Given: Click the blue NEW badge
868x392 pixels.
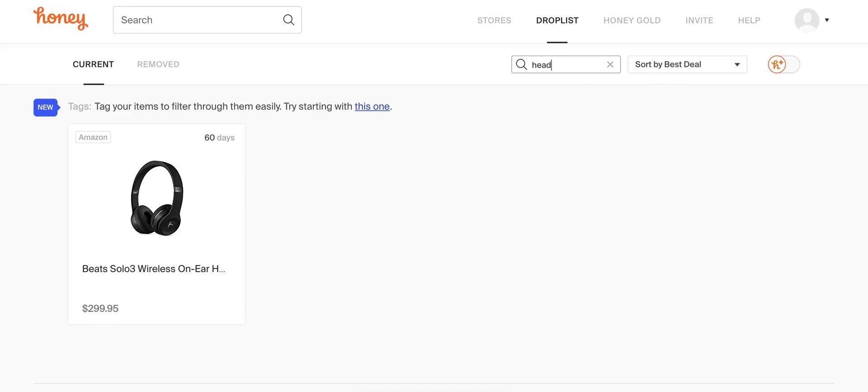Looking at the screenshot, I should click(x=47, y=107).
